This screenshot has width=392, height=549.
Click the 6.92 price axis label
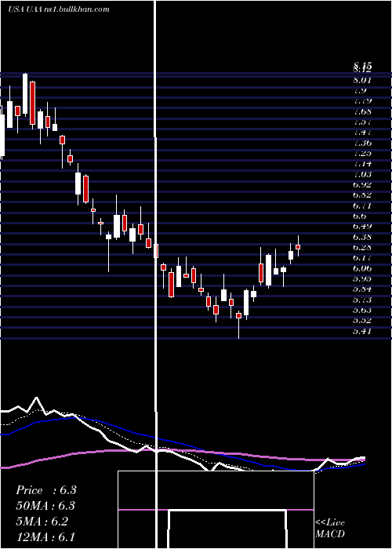click(362, 184)
